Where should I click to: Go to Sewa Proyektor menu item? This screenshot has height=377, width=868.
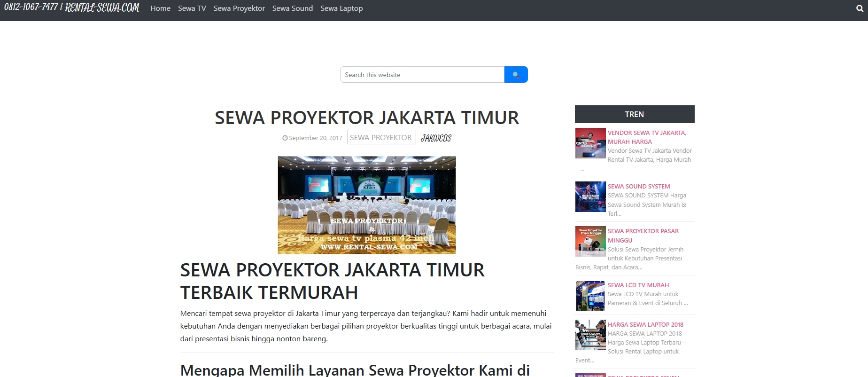(239, 8)
